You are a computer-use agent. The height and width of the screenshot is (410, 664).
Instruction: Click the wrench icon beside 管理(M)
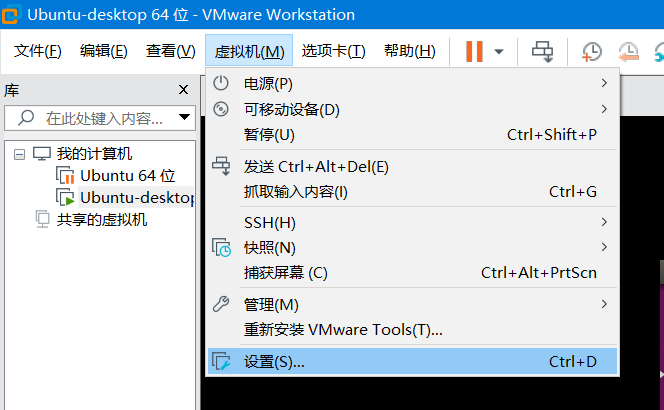221,304
